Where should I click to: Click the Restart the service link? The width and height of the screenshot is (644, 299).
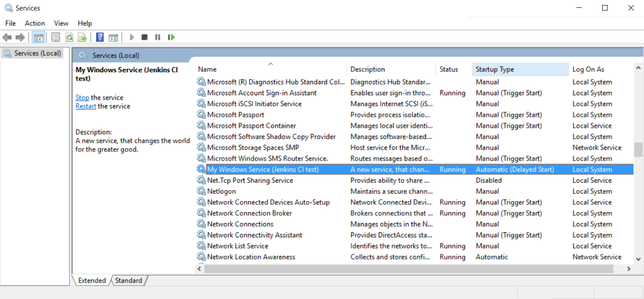coord(85,106)
